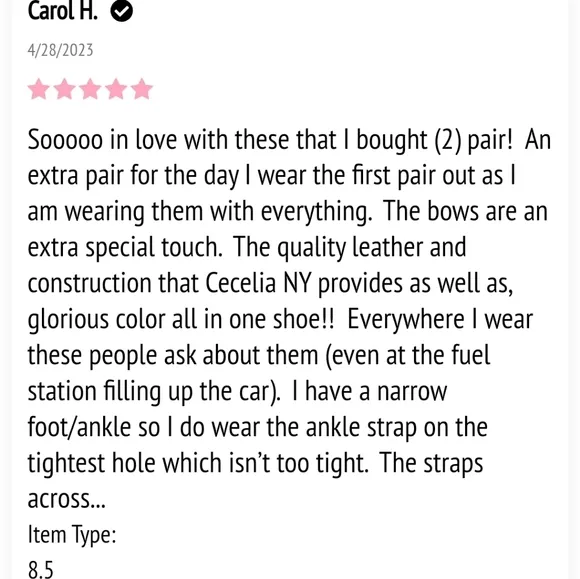
Task: Click the item size value 8.5
Action: click(41, 569)
